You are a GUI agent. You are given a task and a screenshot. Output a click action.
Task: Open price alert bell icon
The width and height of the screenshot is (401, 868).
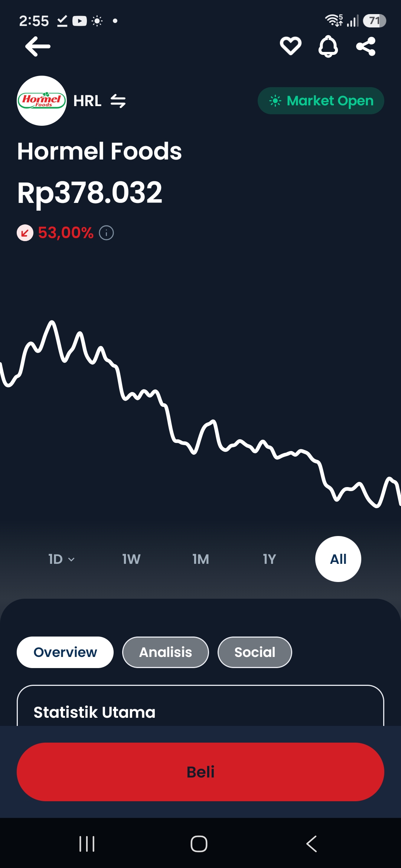coord(328,46)
